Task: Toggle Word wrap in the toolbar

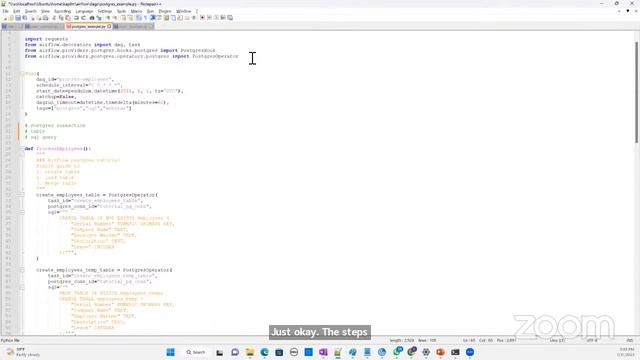Action: [x=138, y=18]
